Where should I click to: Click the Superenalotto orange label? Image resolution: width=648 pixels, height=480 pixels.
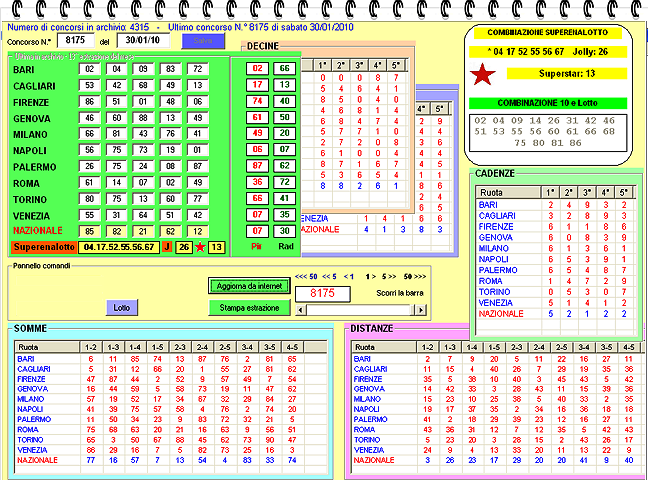click(x=44, y=247)
